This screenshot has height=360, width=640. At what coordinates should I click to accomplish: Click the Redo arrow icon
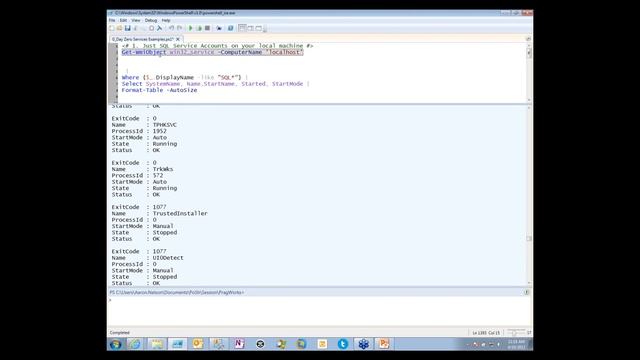[180, 28]
